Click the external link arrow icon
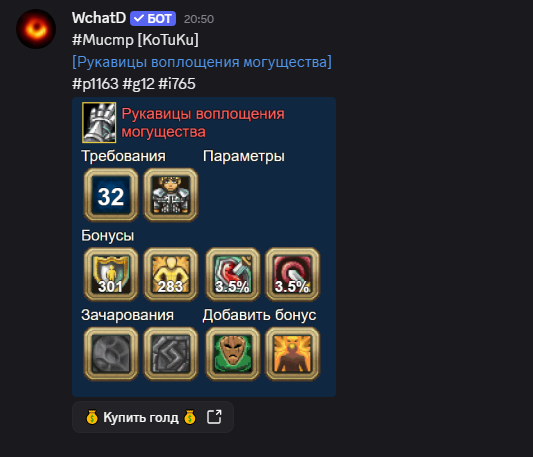 pyautogui.click(x=214, y=417)
